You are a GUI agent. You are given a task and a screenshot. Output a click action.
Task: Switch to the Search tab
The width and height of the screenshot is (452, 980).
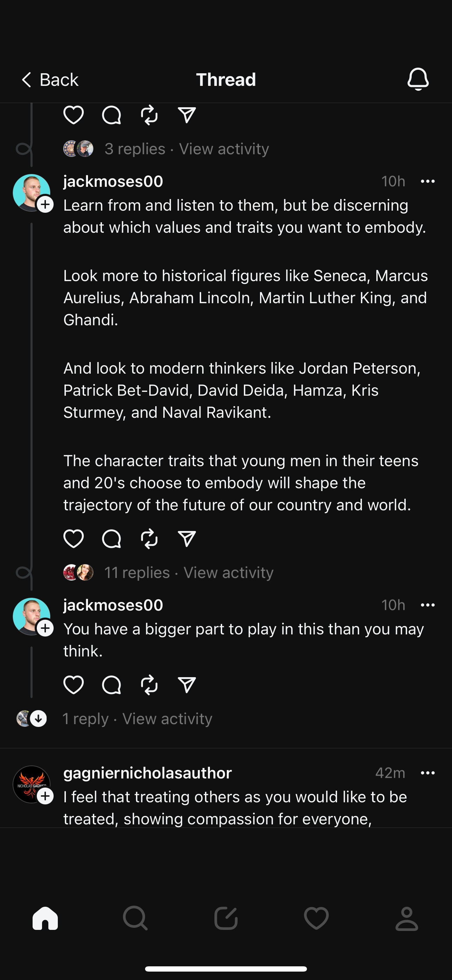135,918
